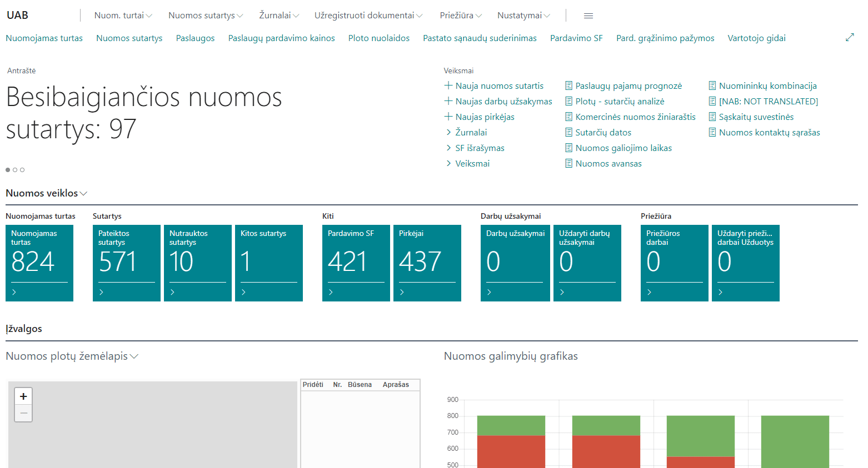Select the second headline carousel dot
This screenshot has height=468, width=868.
(15, 170)
